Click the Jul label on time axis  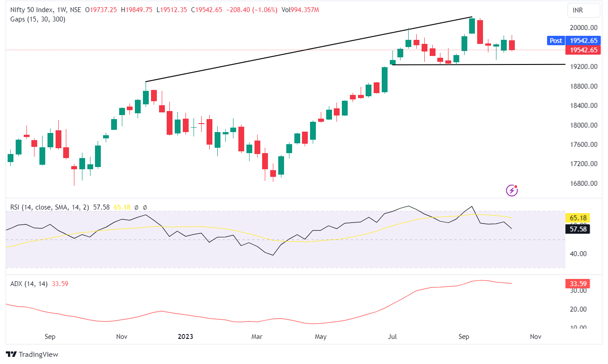pyautogui.click(x=392, y=336)
